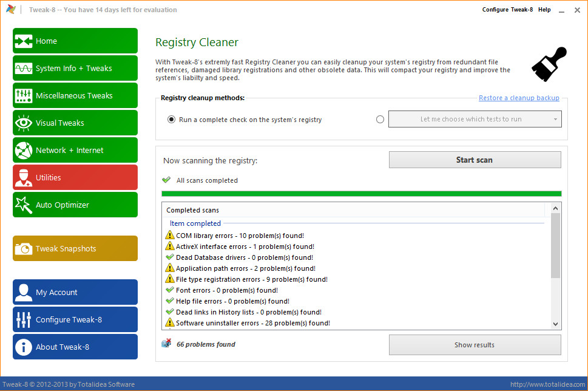
Task: Go to Miscellaneous Tweaks
Action: pyautogui.click(x=75, y=96)
